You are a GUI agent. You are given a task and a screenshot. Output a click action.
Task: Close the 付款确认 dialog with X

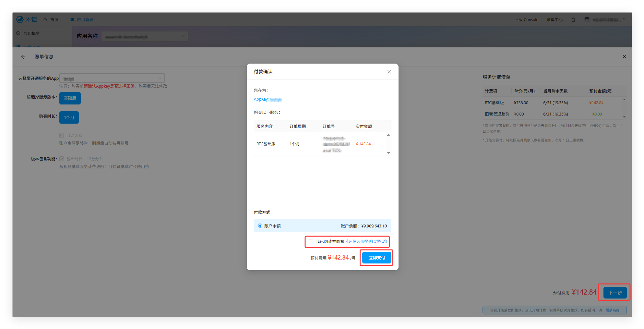click(x=389, y=72)
